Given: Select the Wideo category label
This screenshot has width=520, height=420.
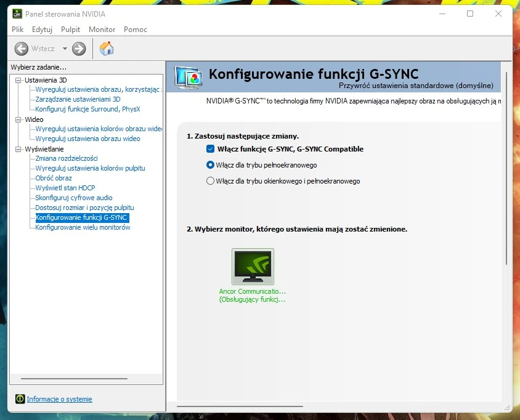Looking at the screenshot, I should click(34, 119).
